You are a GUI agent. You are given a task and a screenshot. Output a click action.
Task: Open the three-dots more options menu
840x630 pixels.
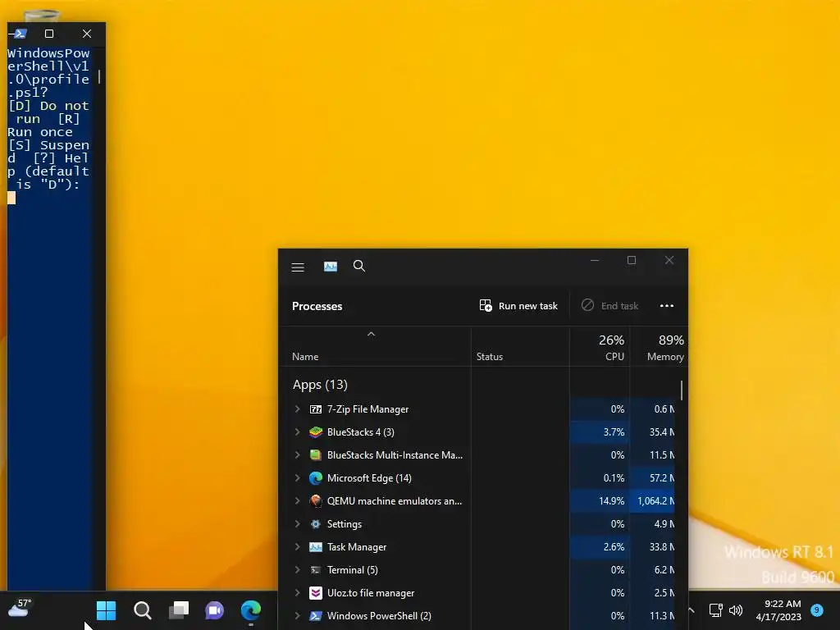tap(666, 306)
